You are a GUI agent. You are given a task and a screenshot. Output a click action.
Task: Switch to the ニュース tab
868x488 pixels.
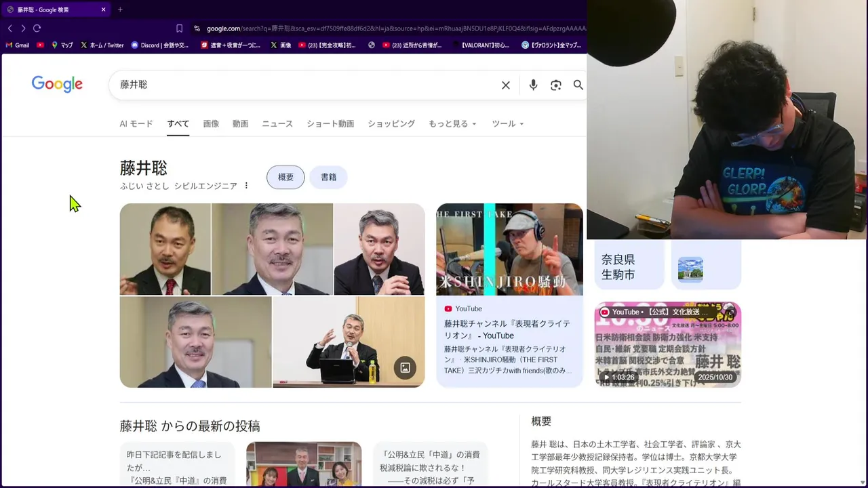pyautogui.click(x=277, y=124)
